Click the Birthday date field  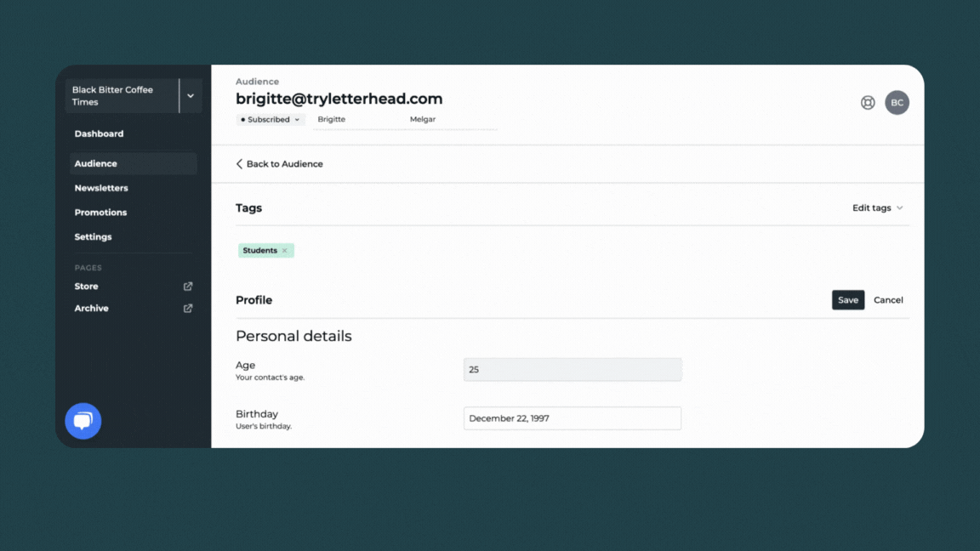pyautogui.click(x=572, y=418)
